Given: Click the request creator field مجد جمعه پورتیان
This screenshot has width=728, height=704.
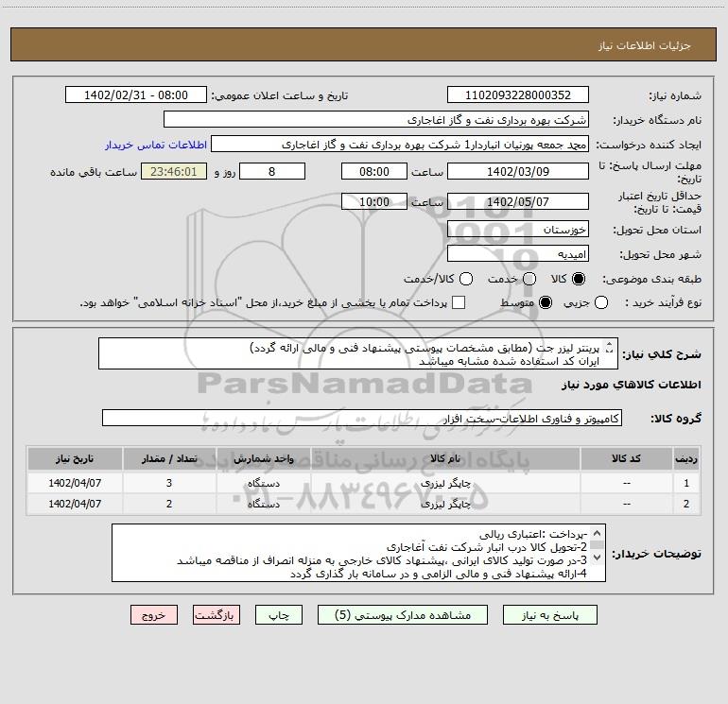Looking at the screenshot, I should (400, 144).
